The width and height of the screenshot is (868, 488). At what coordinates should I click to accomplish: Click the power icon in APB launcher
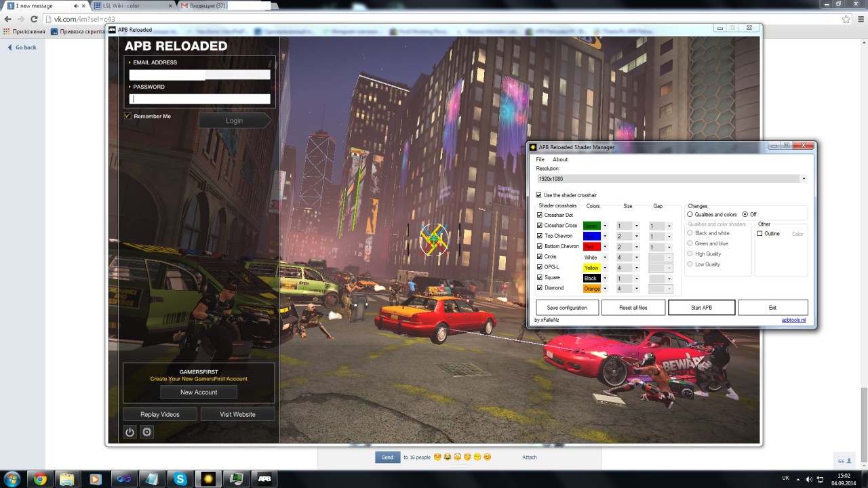[130, 432]
